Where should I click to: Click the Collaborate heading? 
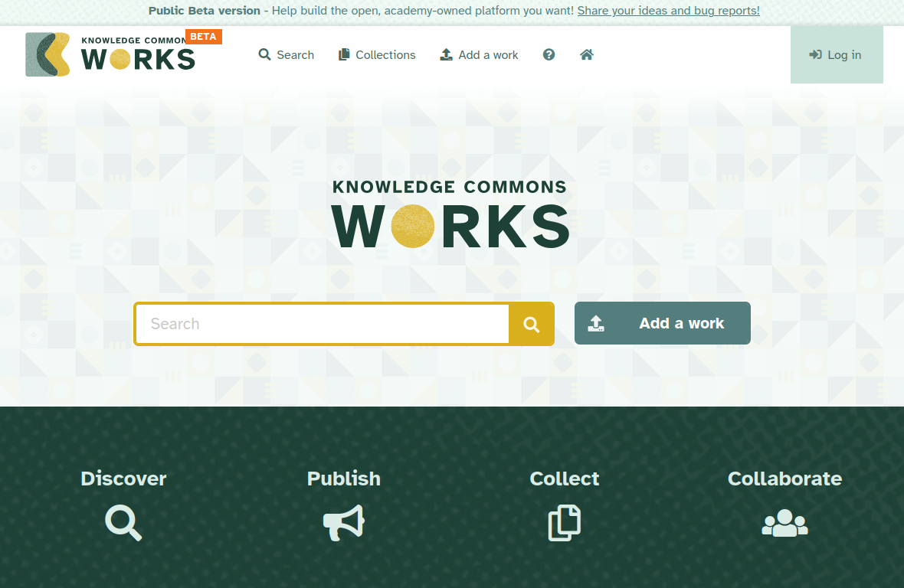tap(784, 479)
